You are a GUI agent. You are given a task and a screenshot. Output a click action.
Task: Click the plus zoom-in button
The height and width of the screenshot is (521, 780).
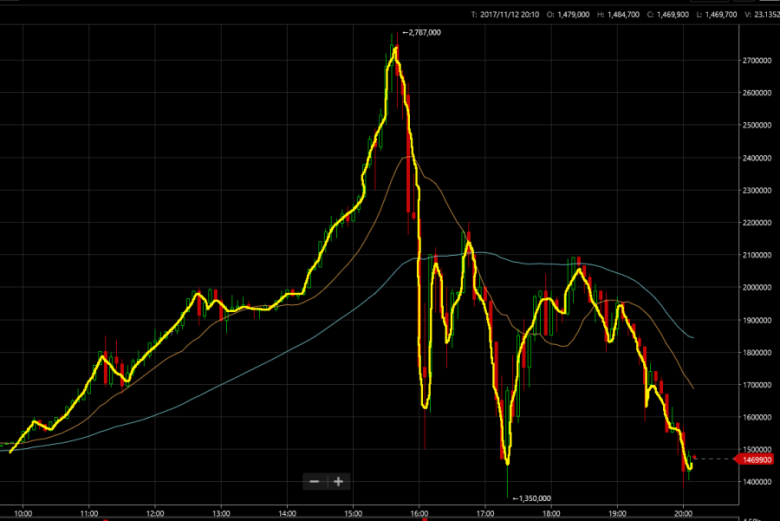(x=338, y=481)
